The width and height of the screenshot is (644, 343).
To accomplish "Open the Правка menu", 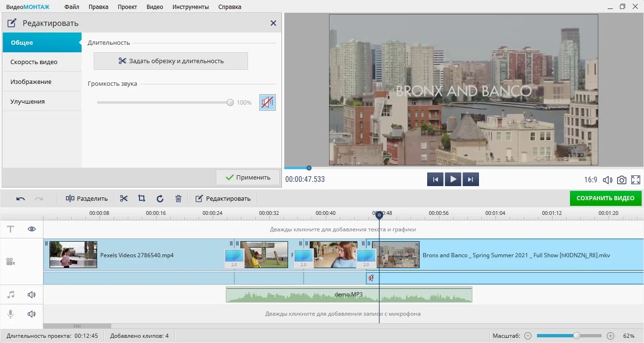I will [x=98, y=7].
